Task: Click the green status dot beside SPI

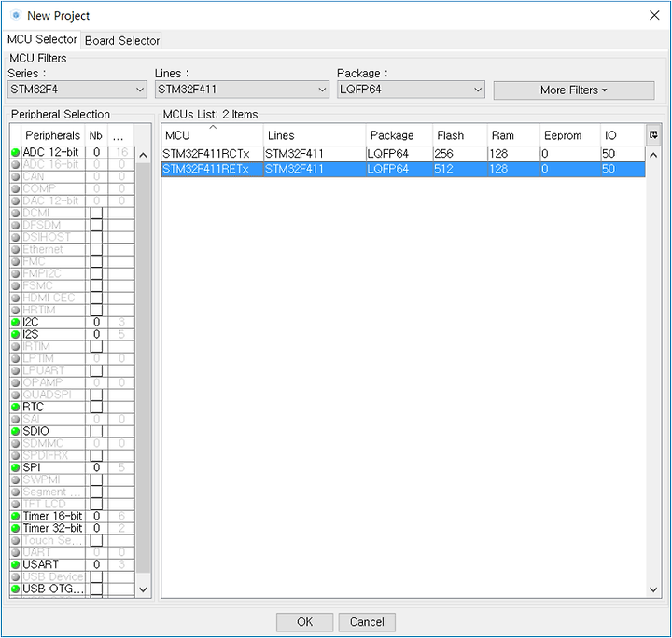Action: pos(16,467)
